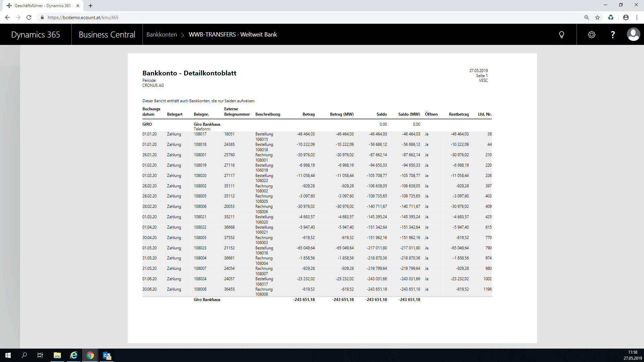Image resolution: width=644 pixels, height=362 pixels.
Task: Launch Internet Explorer from taskbar
Action: tap(74, 355)
